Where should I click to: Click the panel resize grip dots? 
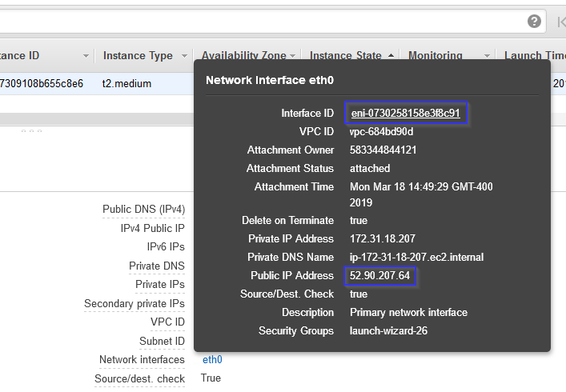pyautogui.click(x=31, y=131)
